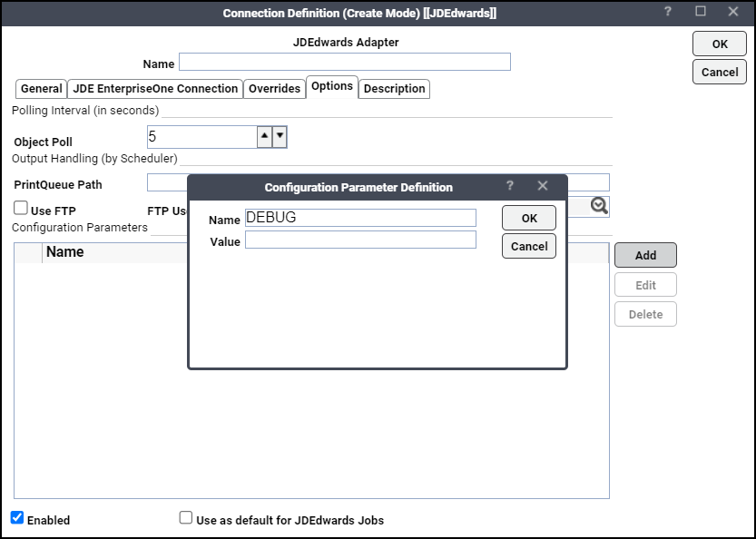This screenshot has height=539, width=756.
Task: Switch to the Overrides tab
Action: (274, 89)
